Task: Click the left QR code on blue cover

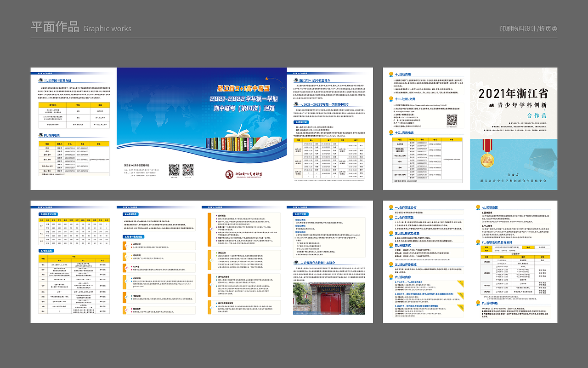Action: click(x=174, y=170)
